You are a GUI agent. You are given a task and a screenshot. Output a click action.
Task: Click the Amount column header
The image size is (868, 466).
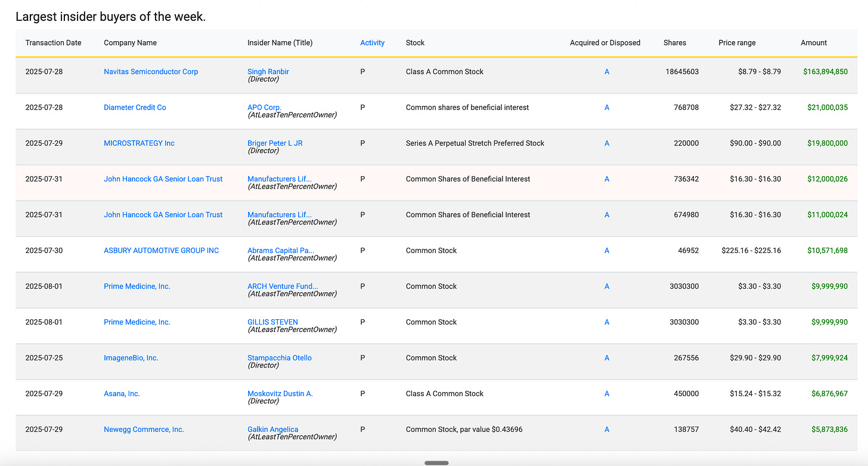click(814, 43)
